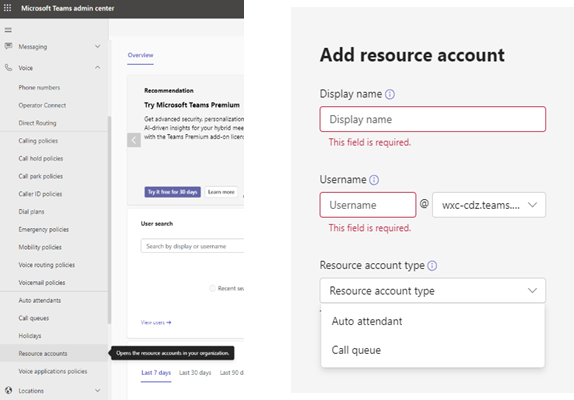Open Operator Connect page

point(42,105)
